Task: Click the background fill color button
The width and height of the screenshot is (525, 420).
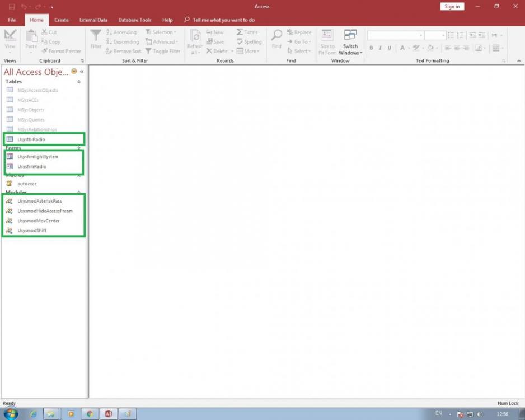Action: [430, 48]
